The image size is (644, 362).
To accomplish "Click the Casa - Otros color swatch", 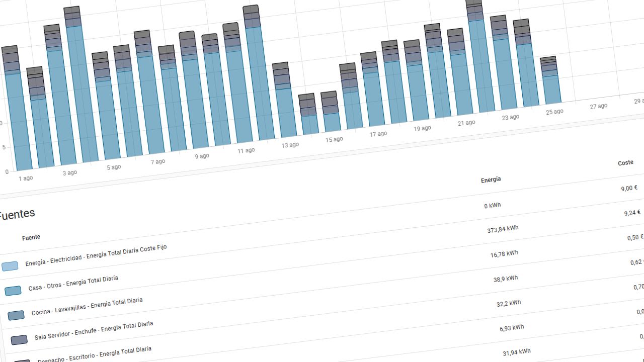I will click(x=13, y=291).
